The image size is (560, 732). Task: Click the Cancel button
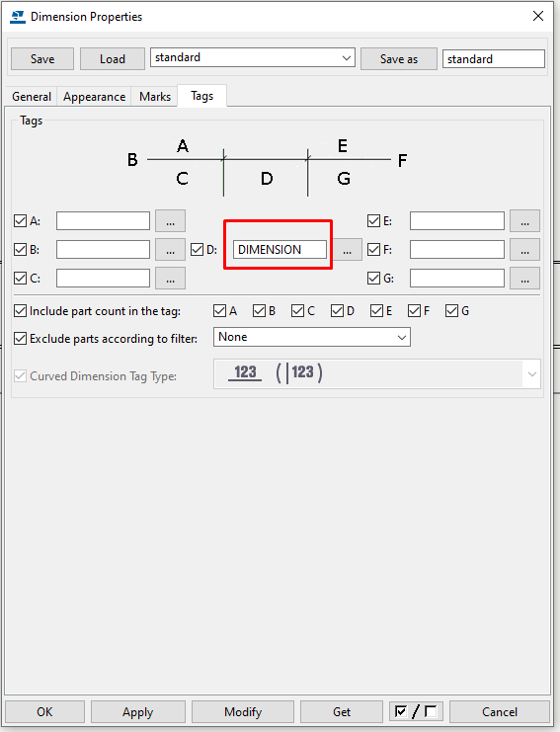click(500, 712)
